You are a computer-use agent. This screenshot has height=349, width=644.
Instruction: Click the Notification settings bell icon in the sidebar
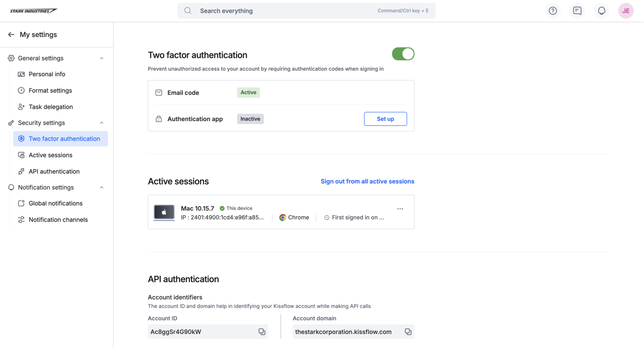(11, 187)
